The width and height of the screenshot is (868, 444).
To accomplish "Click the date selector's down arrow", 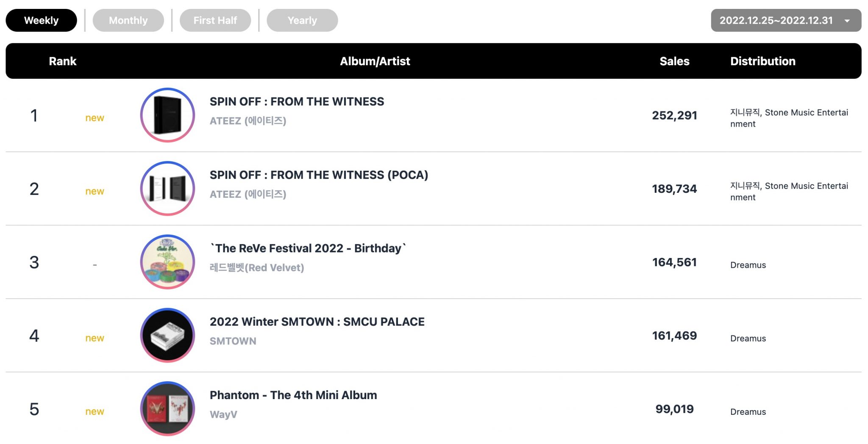I will tap(847, 20).
